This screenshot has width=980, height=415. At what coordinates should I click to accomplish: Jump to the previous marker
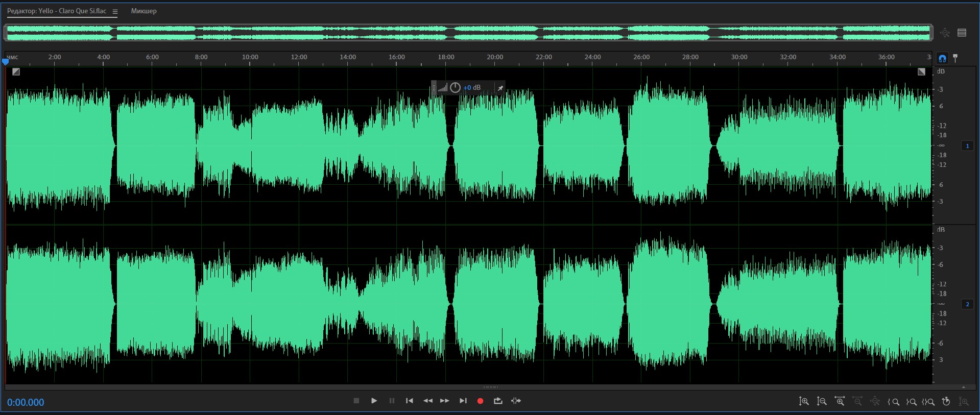[x=409, y=401]
